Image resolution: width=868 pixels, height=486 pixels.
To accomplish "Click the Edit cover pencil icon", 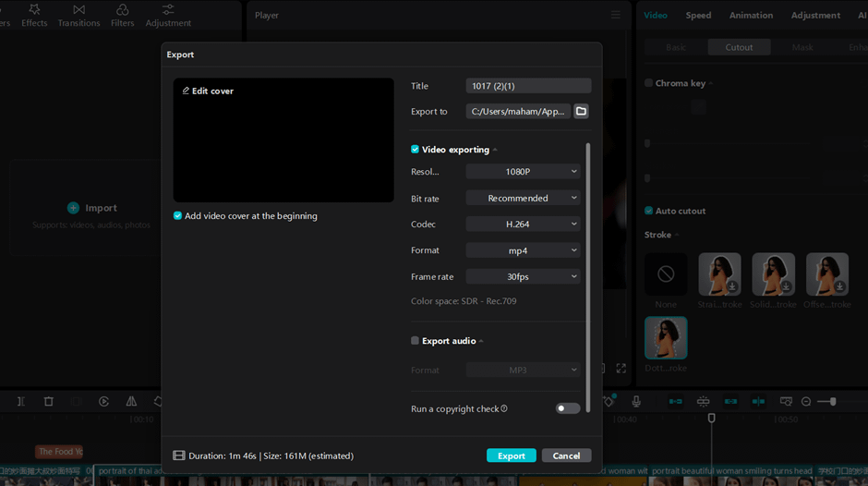I will click(x=186, y=91).
